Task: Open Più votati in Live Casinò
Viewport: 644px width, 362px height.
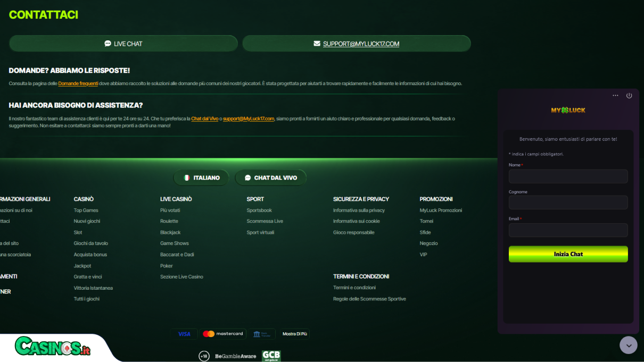Action: click(x=170, y=210)
